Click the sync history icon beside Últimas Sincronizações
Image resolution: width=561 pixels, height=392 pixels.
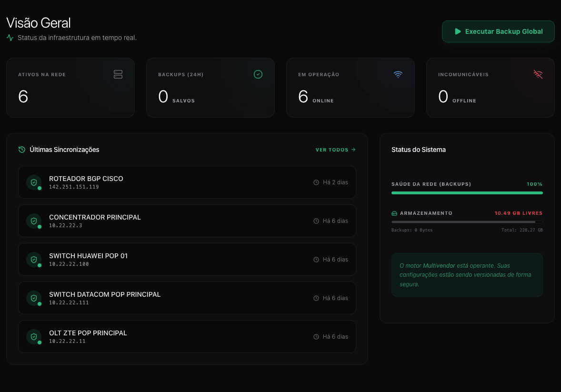(21, 149)
